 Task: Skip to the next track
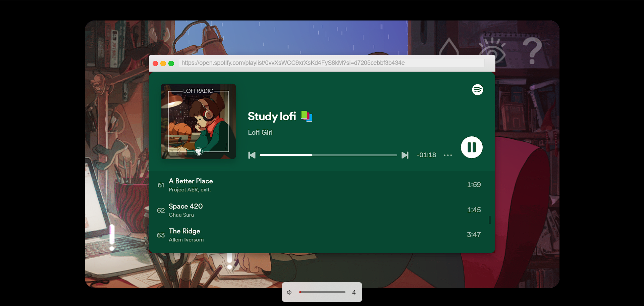[405, 155]
